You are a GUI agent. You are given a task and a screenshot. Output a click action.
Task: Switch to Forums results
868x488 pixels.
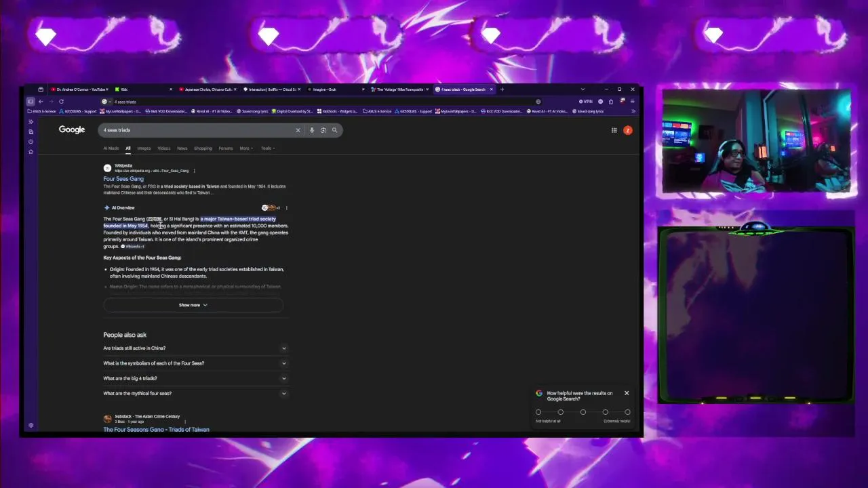pos(226,148)
